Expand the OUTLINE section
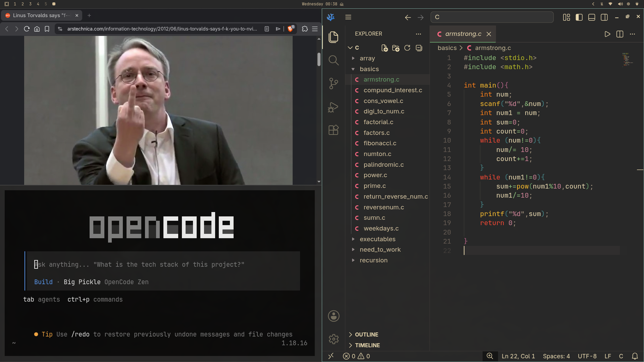This screenshot has height=362, width=644. (366, 334)
